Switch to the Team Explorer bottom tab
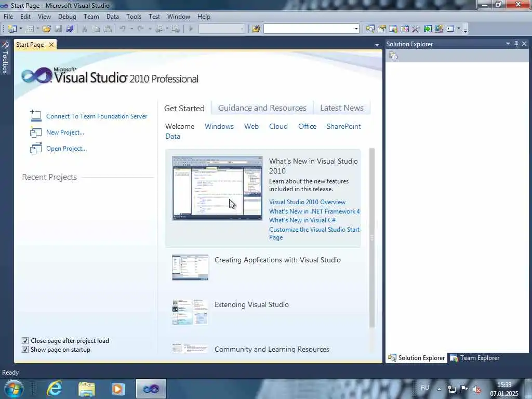 pyautogui.click(x=475, y=358)
